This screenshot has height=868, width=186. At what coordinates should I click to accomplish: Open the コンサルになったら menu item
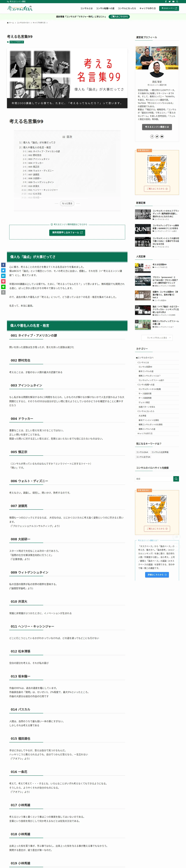127,8
